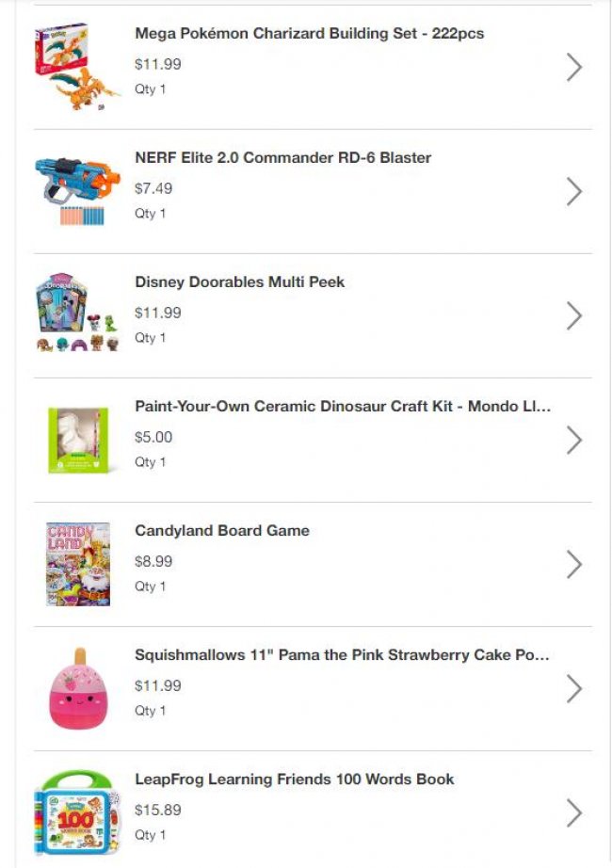Select the LeapFrog Learning Friends title text
Screen dimensions: 612x868
[294, 780]
